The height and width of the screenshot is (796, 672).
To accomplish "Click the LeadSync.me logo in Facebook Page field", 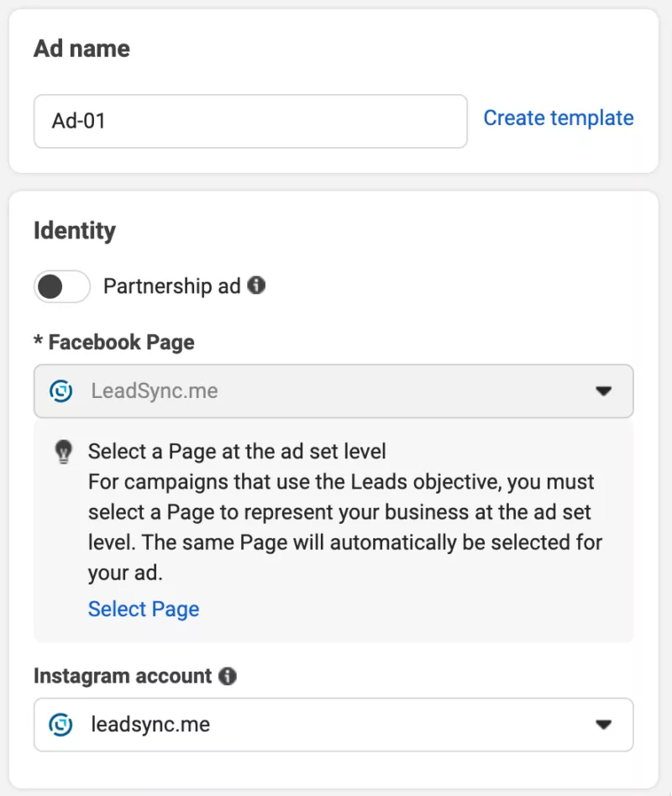I will [x=60, y=390].
